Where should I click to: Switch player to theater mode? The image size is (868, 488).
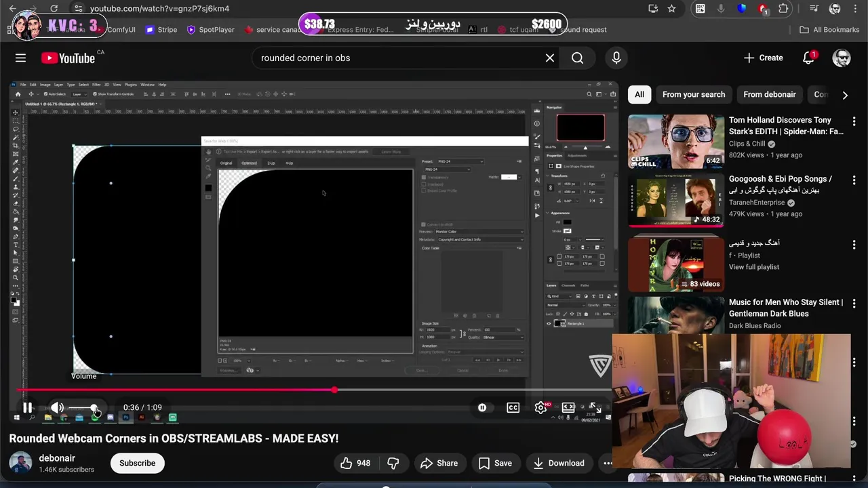pos(568,407)
